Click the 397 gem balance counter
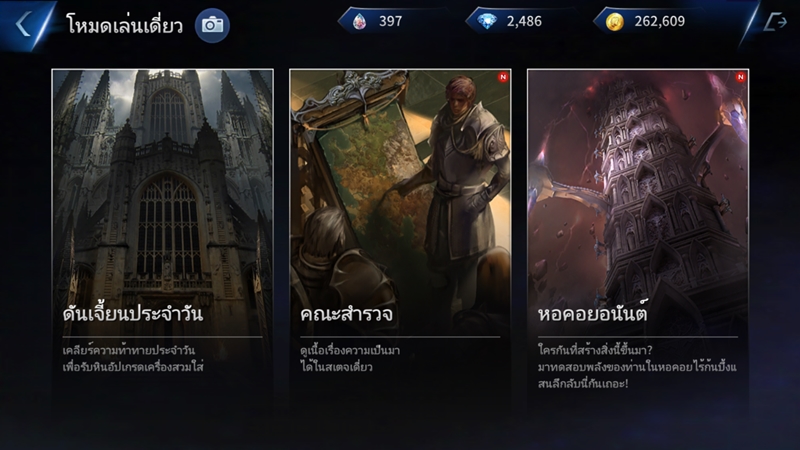Viewport: 800px width, 450px height. [390, 21]
